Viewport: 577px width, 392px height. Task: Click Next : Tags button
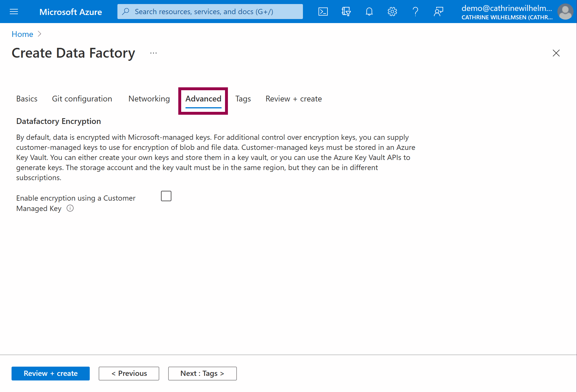tap(202, 374)
